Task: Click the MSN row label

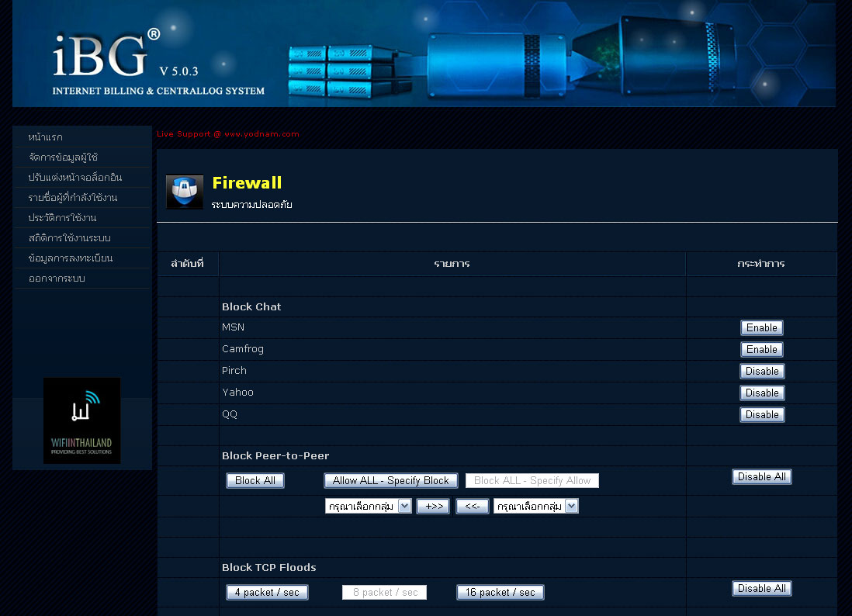Action: [233, 327]
